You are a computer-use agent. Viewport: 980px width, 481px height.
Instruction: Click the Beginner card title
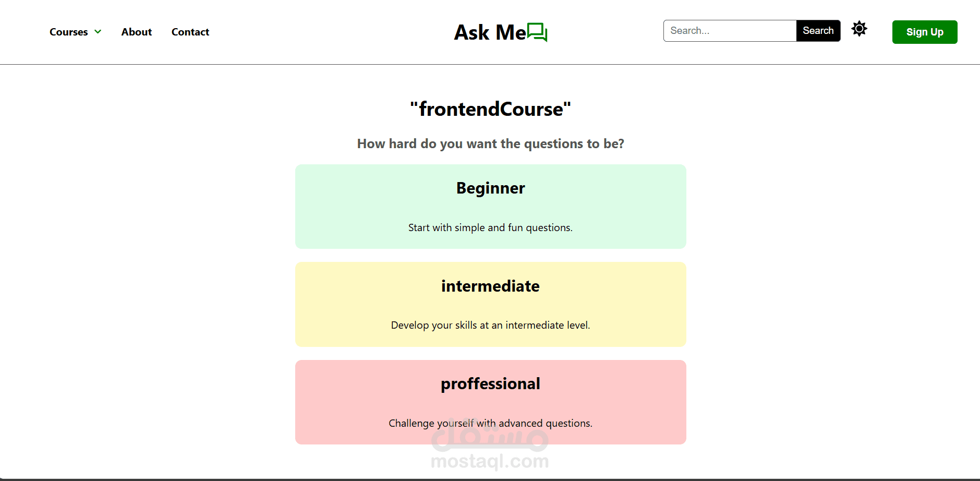(490, 188)
